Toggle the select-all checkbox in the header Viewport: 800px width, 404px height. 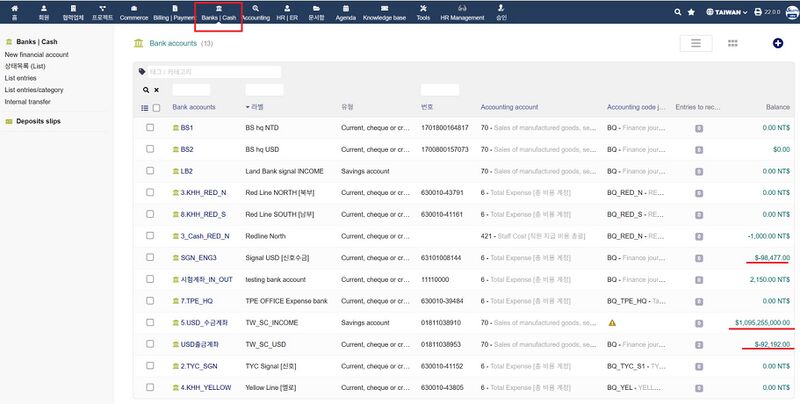click(155, 107)
